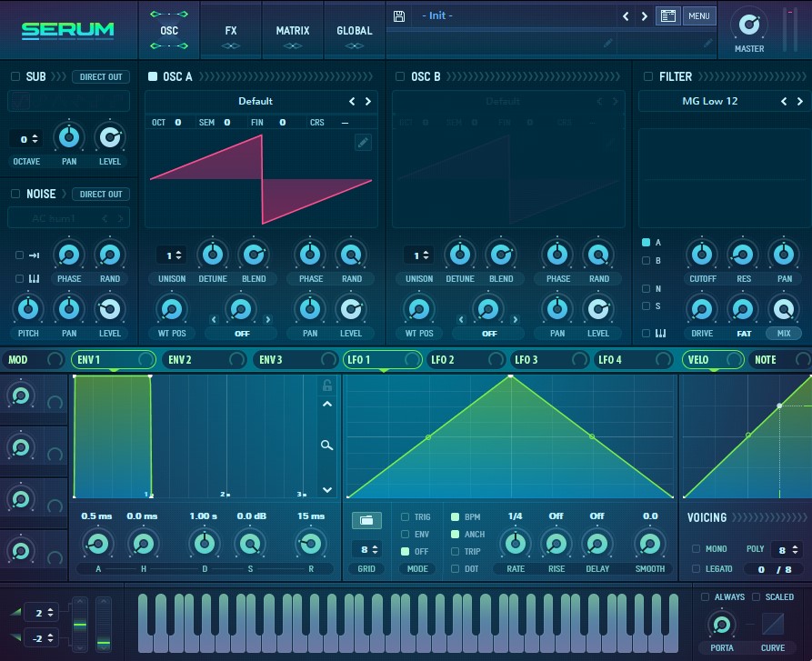Click the Filter Drive knob

(x=702, y=309)
